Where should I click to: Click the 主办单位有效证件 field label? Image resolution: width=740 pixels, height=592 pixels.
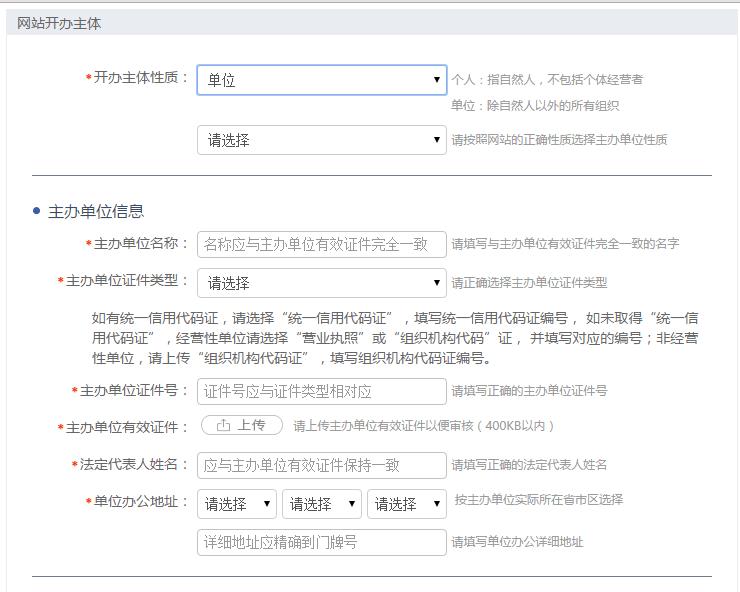coord(126,427)
